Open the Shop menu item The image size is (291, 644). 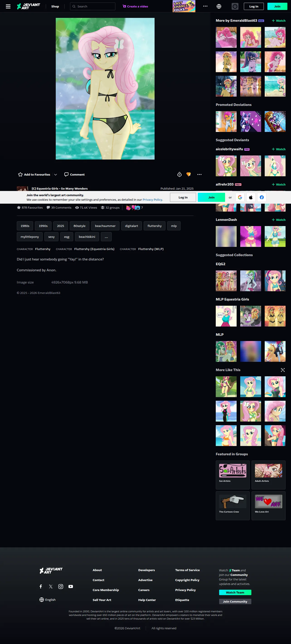tap(55, 7)
